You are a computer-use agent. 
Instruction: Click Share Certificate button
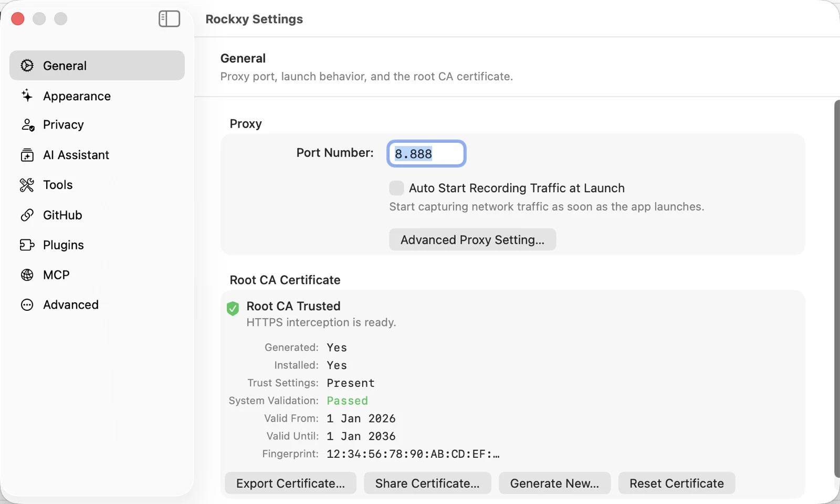point(427,483)
